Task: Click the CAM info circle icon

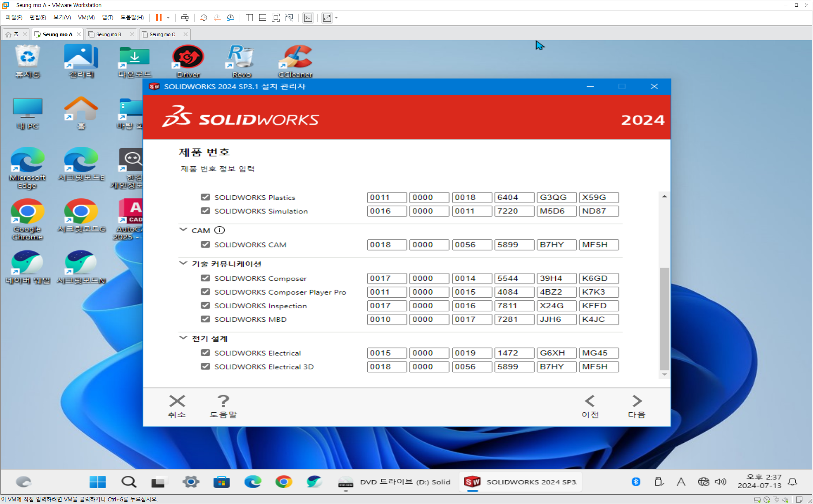Action: 219,230
